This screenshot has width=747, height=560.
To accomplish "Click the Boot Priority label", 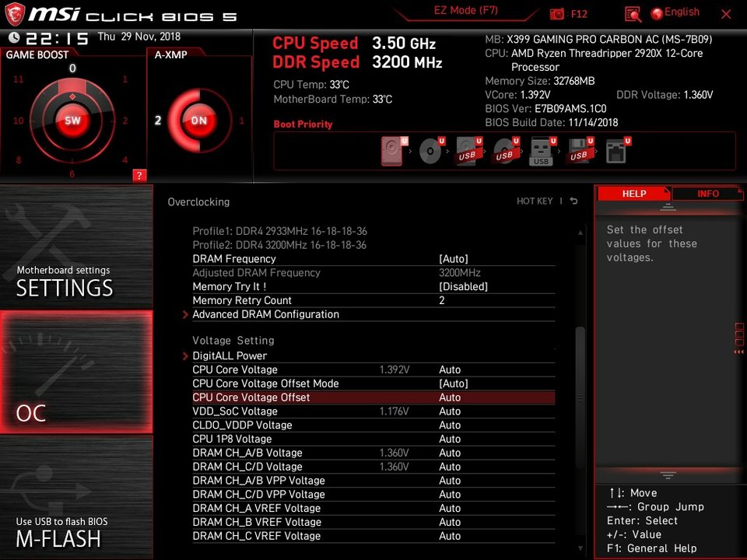I will point(303,124).
